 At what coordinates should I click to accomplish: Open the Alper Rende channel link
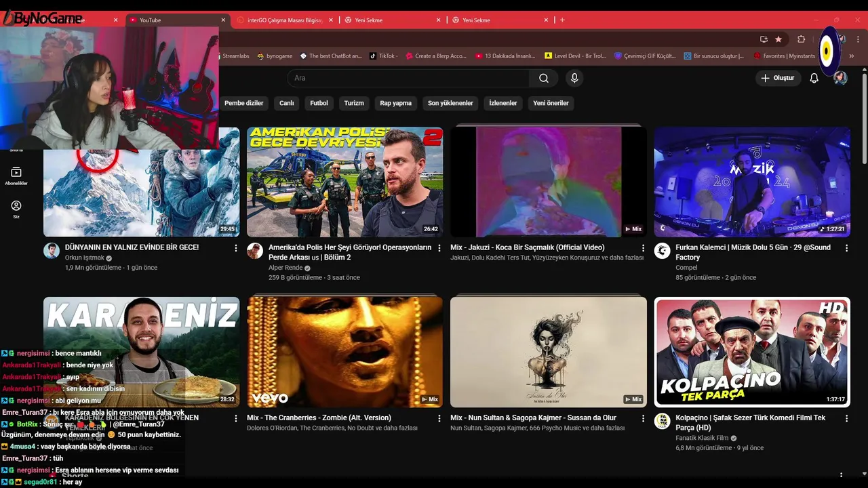pyautogui.click(x=285, y=268)
